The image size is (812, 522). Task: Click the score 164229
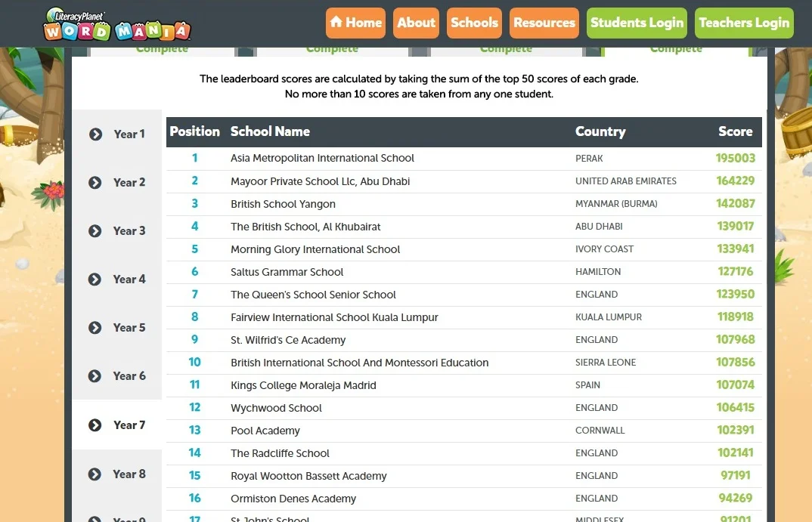point(736,181)
